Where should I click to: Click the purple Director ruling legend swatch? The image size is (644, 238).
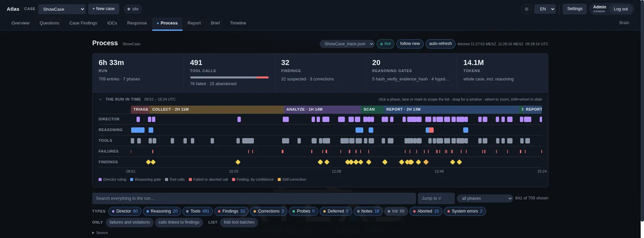pyautogui.click(x=100, y=179)
